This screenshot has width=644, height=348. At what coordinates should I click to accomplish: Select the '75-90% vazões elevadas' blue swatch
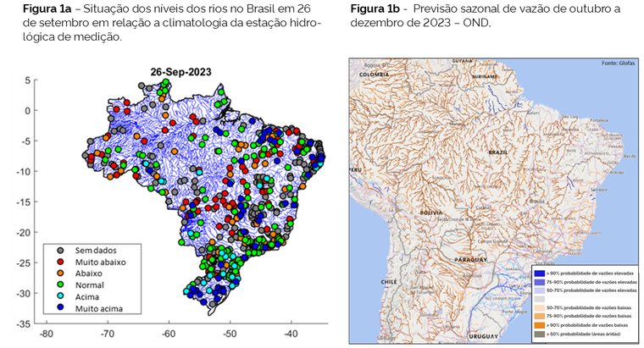coord(539,282)
